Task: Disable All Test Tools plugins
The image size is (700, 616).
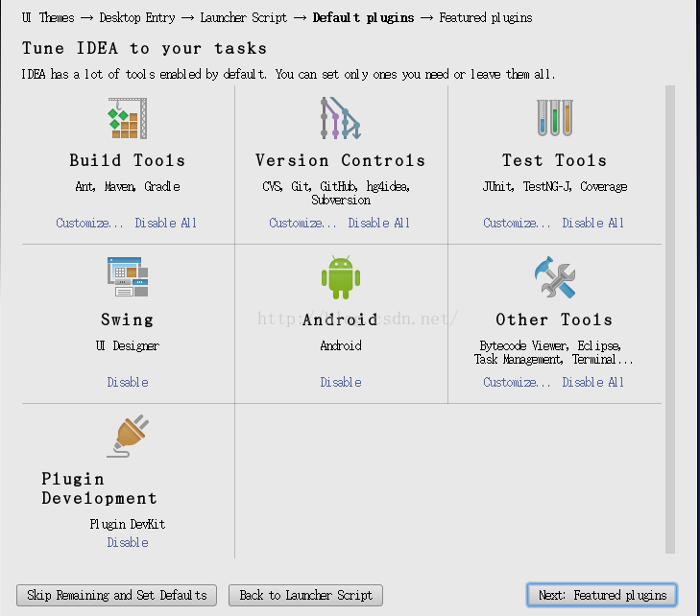Action: tap(592, 224)
